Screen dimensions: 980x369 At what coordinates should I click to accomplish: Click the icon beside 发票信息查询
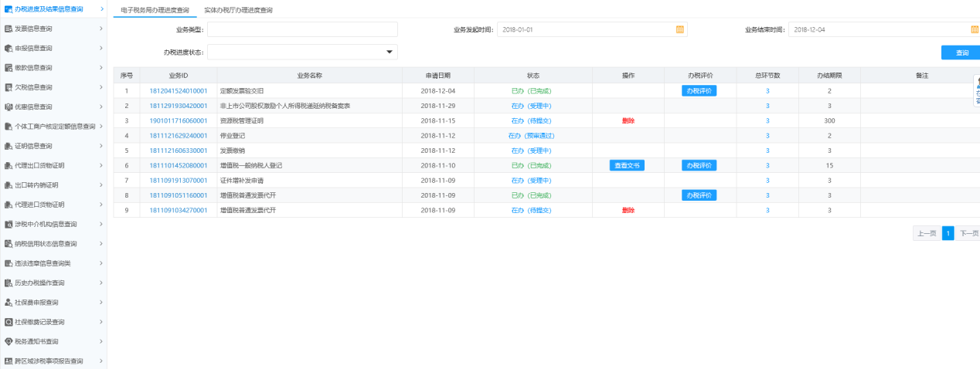[x=9, y=29]
